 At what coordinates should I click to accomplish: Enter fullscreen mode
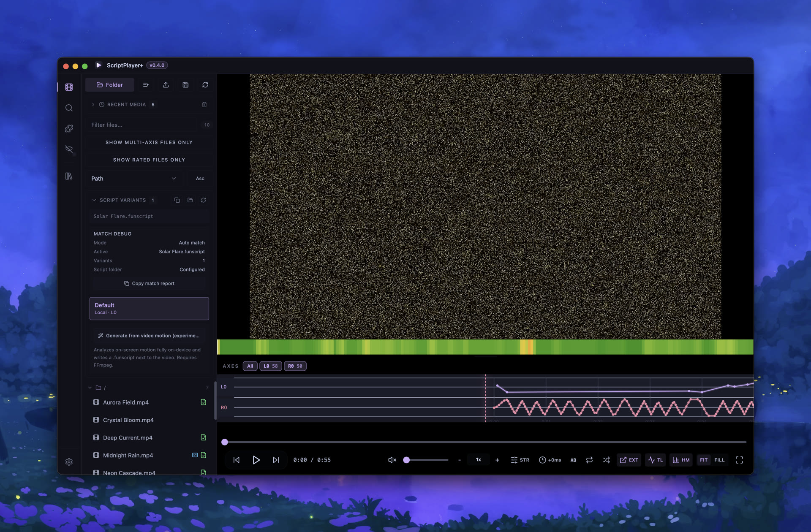click(x=739, y=460)
